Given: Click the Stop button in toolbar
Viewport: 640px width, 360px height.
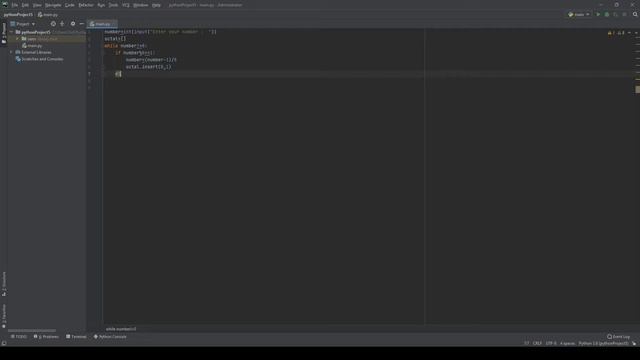Looking at the screenshot, I should pos(624,15).
